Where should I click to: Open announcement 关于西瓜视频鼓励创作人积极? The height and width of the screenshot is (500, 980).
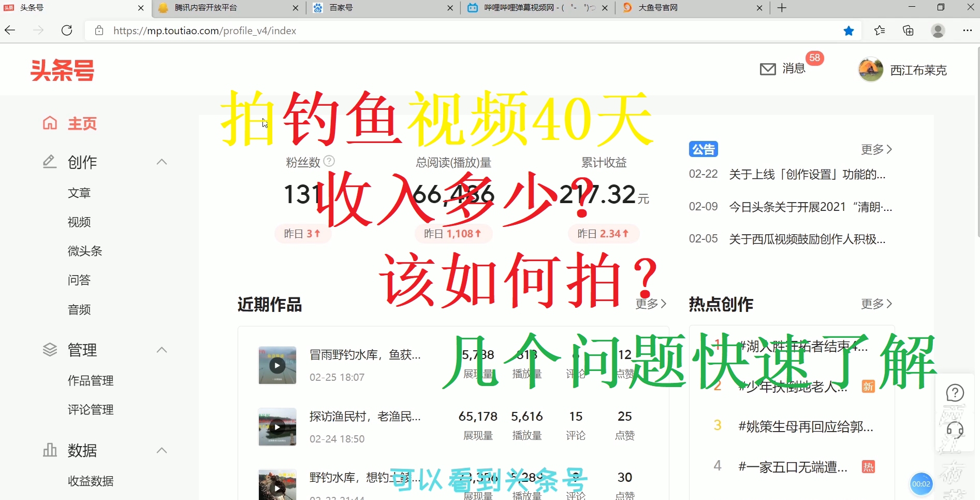click(807, 239)
